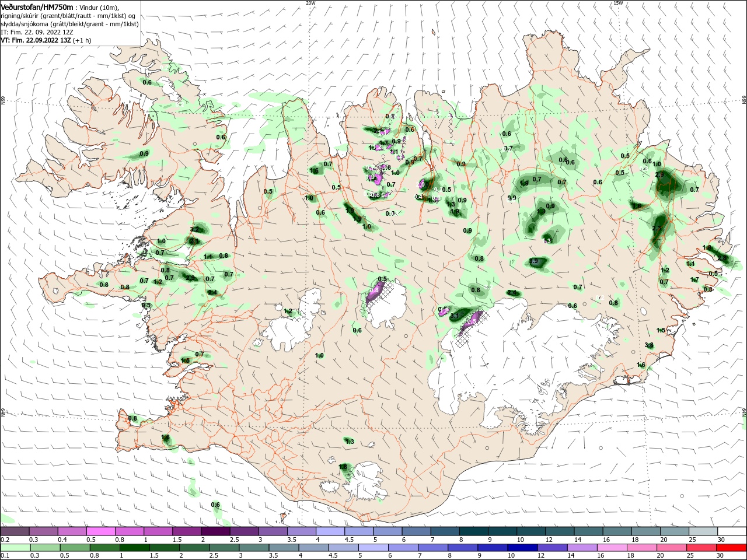This screenshot has height=560, width=747.
Task: Select light gray swatch between 25 and 30
Action: point(703,531)
